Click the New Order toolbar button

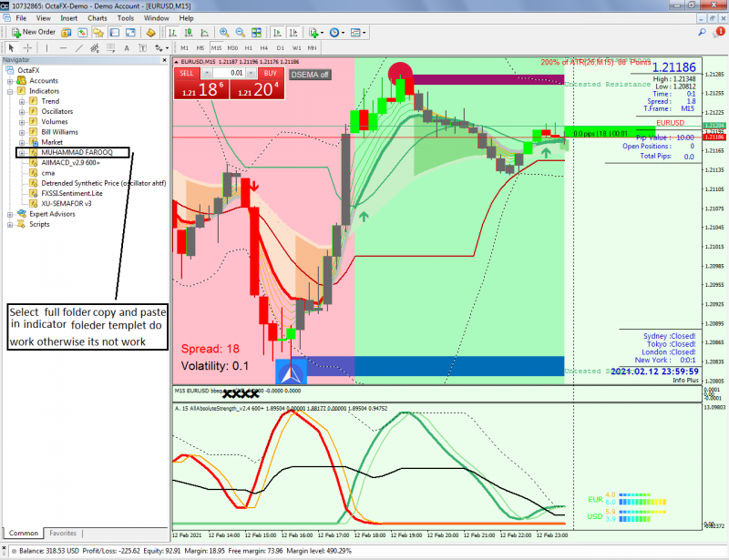(x=34, y=32)
